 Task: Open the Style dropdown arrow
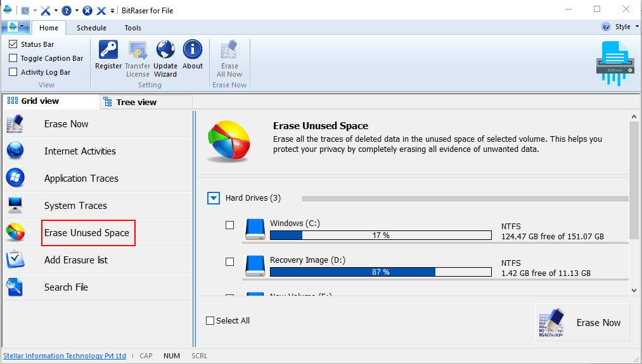[637, 27]
